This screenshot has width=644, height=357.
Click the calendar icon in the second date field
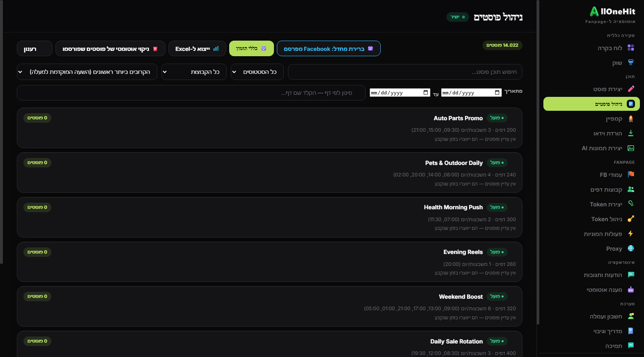point(426,93)
